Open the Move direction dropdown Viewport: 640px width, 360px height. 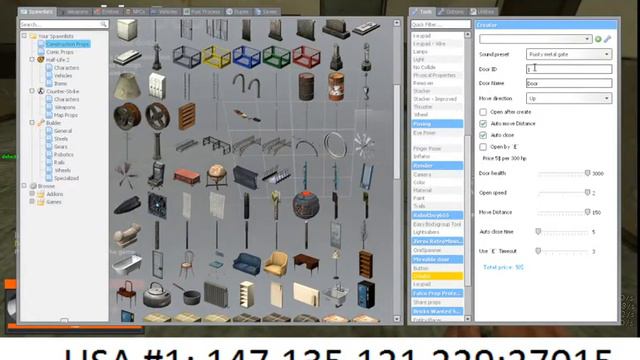[569, 98]
